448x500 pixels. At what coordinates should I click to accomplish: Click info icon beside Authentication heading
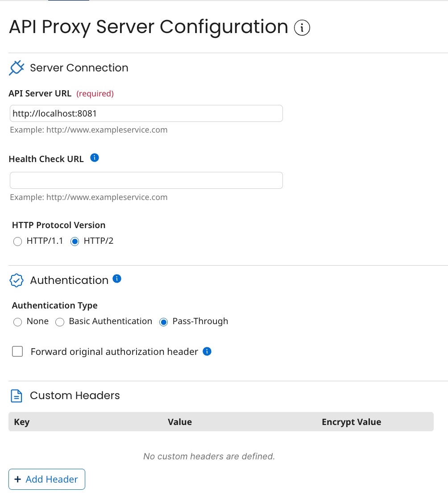click(x=117, y=279)
